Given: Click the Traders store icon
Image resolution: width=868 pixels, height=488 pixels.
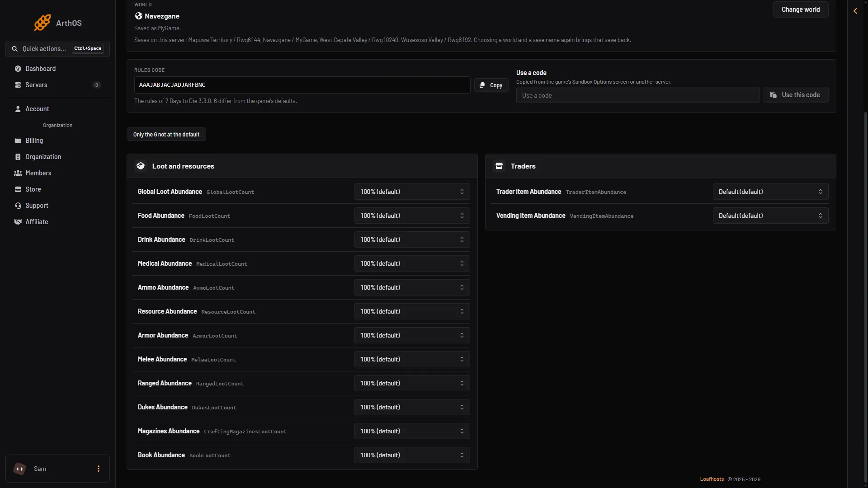Looking at the screenshot, I should pyautogui.click(x=499, y=166).
